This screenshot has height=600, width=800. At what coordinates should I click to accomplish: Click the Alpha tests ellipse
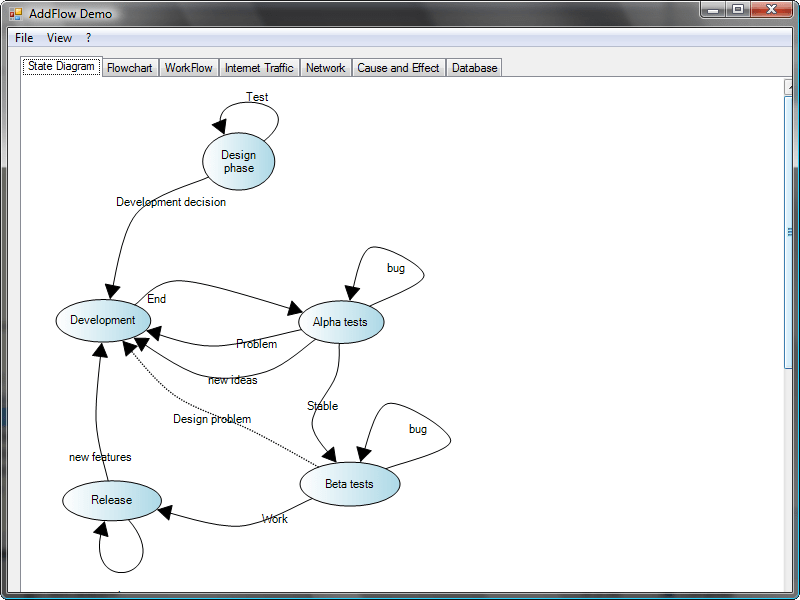340,322
